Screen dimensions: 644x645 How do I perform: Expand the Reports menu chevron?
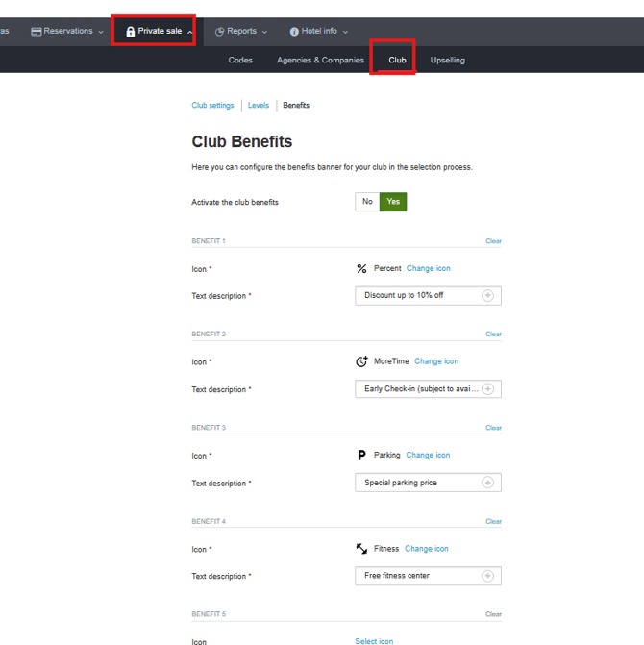pos(264,32)
